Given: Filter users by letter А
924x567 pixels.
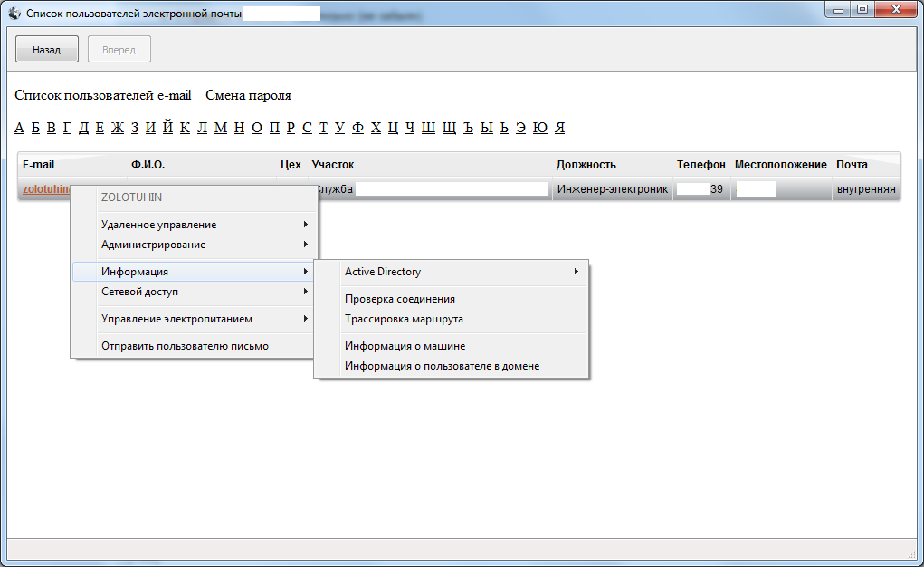Looking at the screenshot, I should [x=20, y=128].
